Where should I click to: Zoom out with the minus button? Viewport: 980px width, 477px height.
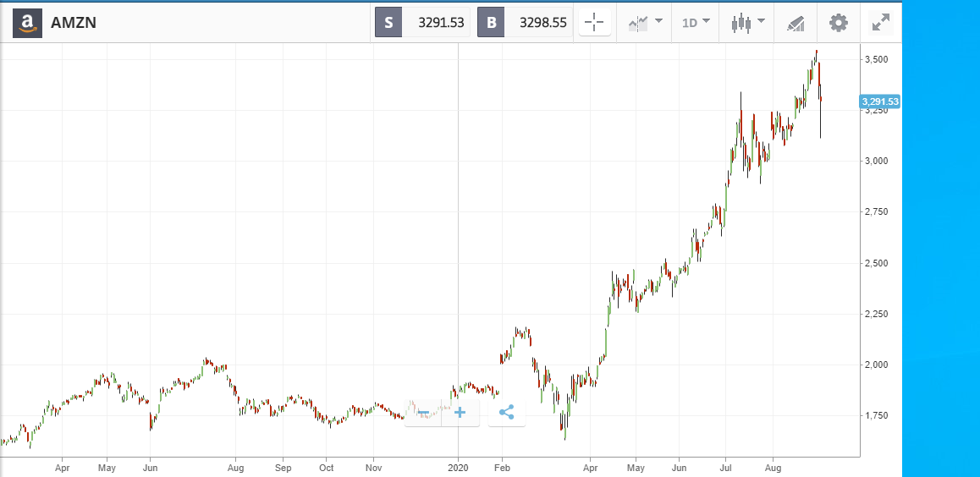[x=423, y=413]
